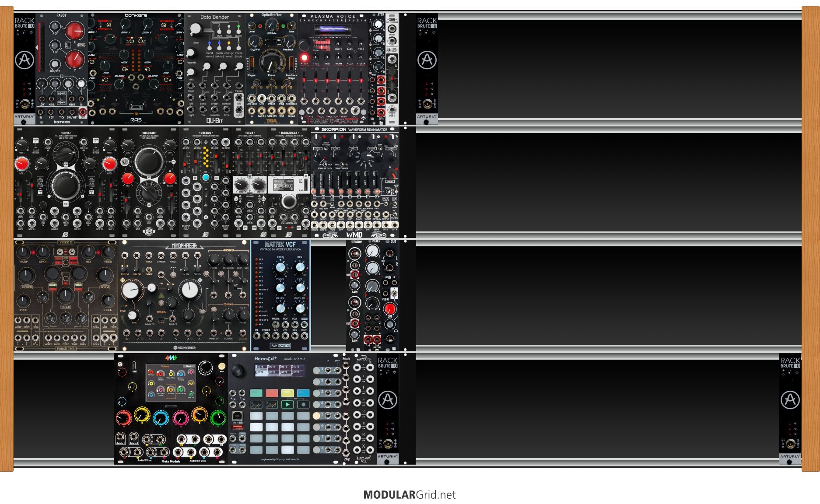Click the red RESO knob on Belgrad

(128, 178)
